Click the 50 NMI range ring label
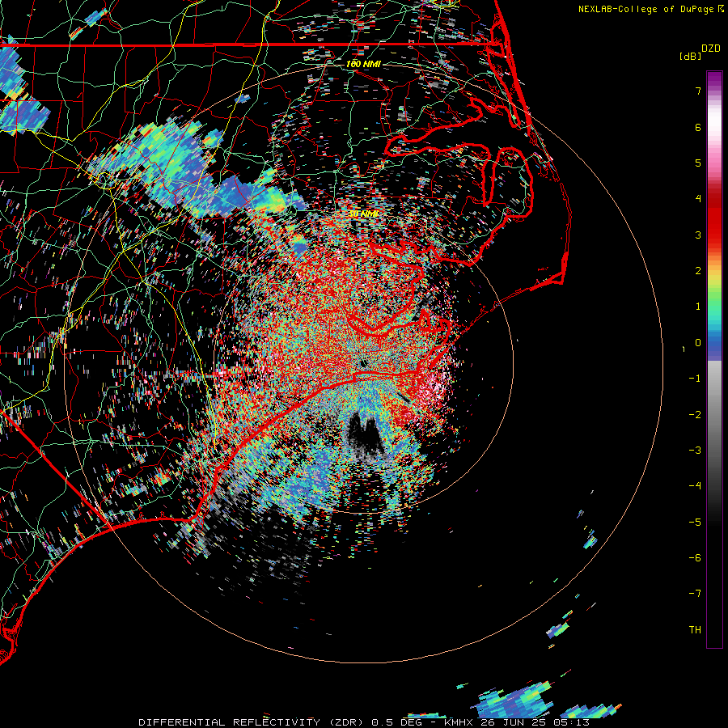The image size is (728, 728). coord(363,214)
